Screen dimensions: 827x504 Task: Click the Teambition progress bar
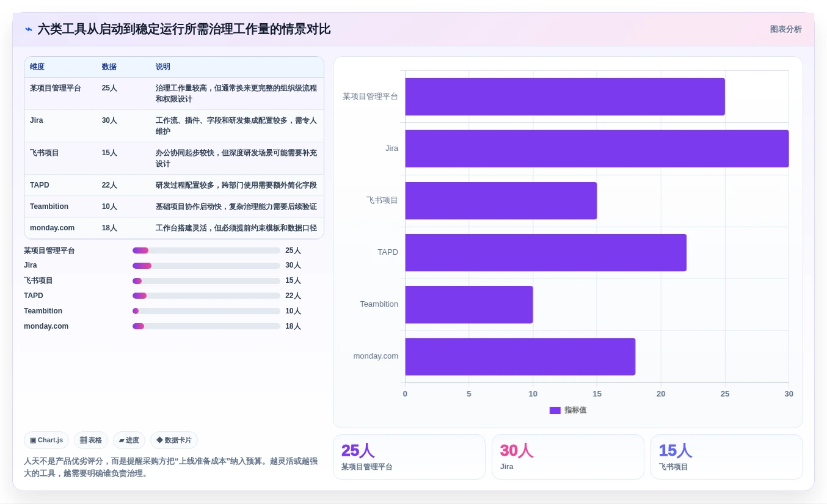(206, 311)
